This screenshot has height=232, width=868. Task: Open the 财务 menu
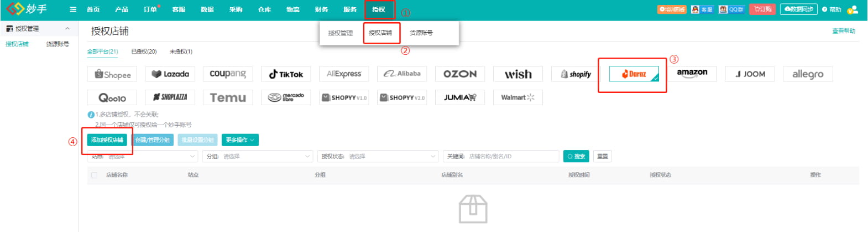click(321, 9)
